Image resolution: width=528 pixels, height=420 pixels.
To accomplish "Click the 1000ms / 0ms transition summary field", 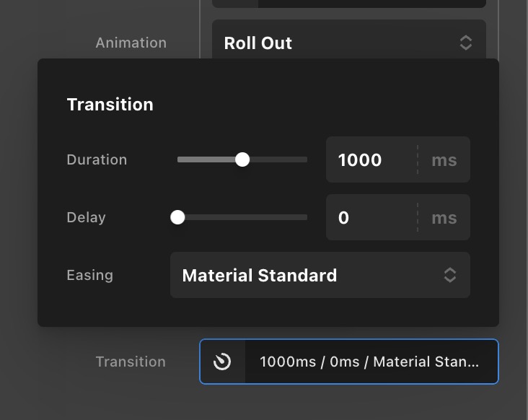I will (x=369, y=362).
